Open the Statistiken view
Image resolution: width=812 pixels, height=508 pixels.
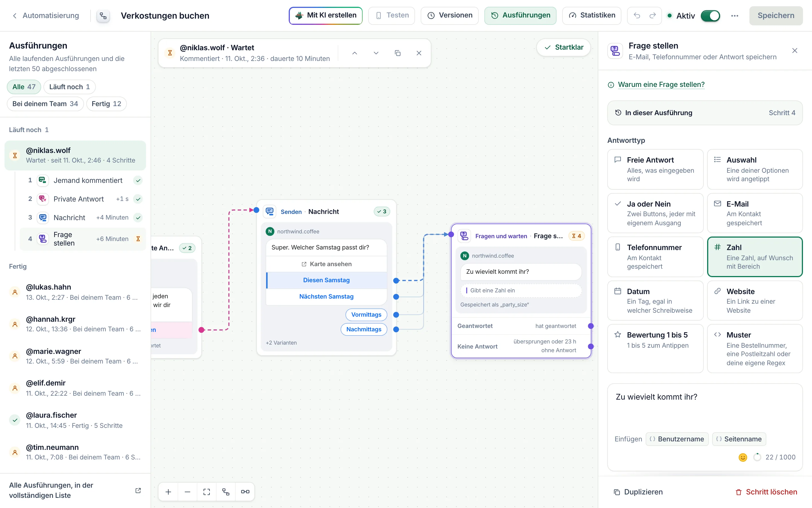[x=592, y=16]
